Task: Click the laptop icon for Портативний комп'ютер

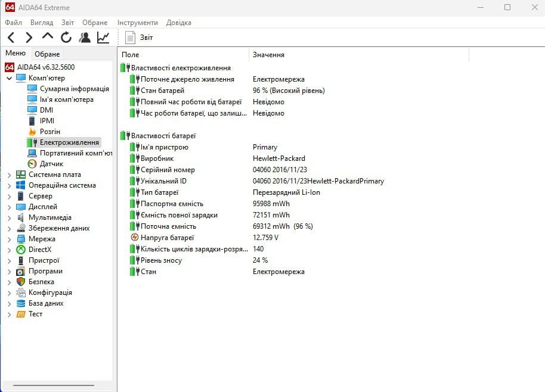Action: [x=32, y=153]
